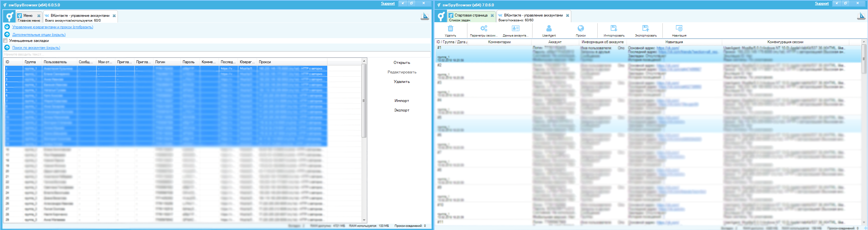Open the Навигация toolbar icon

pos(679,29)
